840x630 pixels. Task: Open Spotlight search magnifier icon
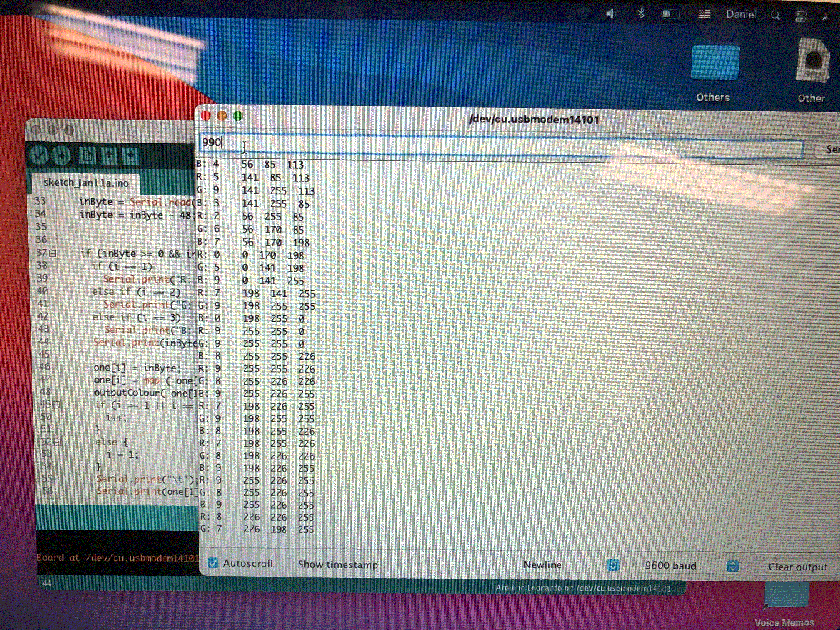click(775, 15)
